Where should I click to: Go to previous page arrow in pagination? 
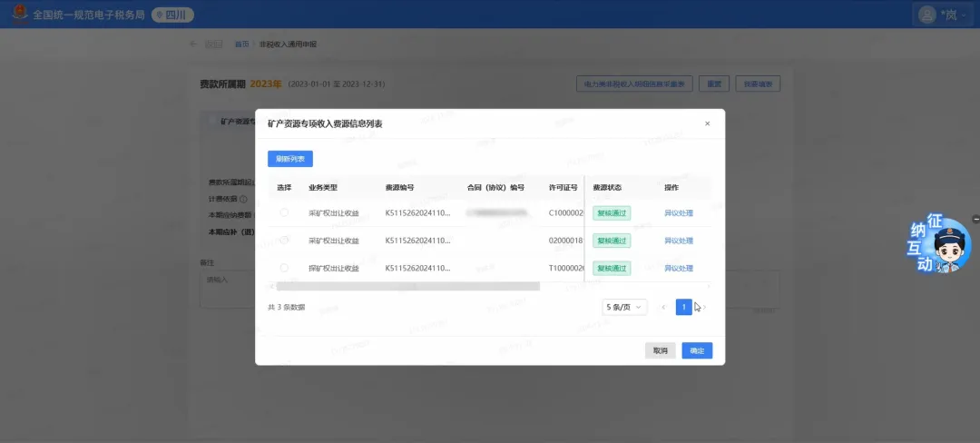[x=663, y=308]
